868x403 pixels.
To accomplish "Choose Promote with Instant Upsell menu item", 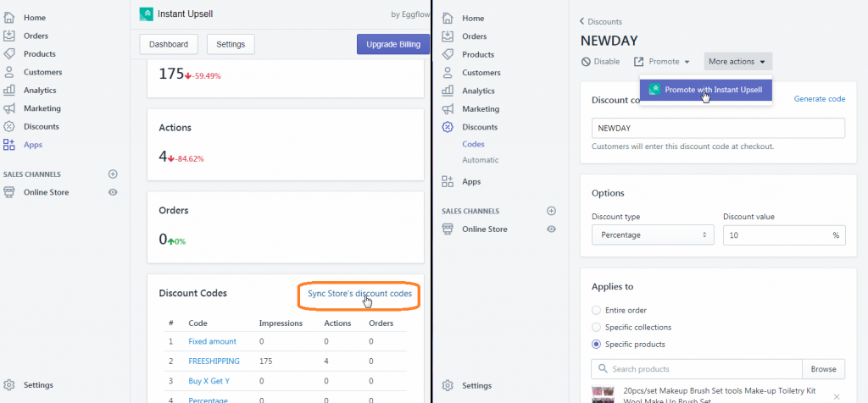I will pyautogui.click(x=706, y=90).
